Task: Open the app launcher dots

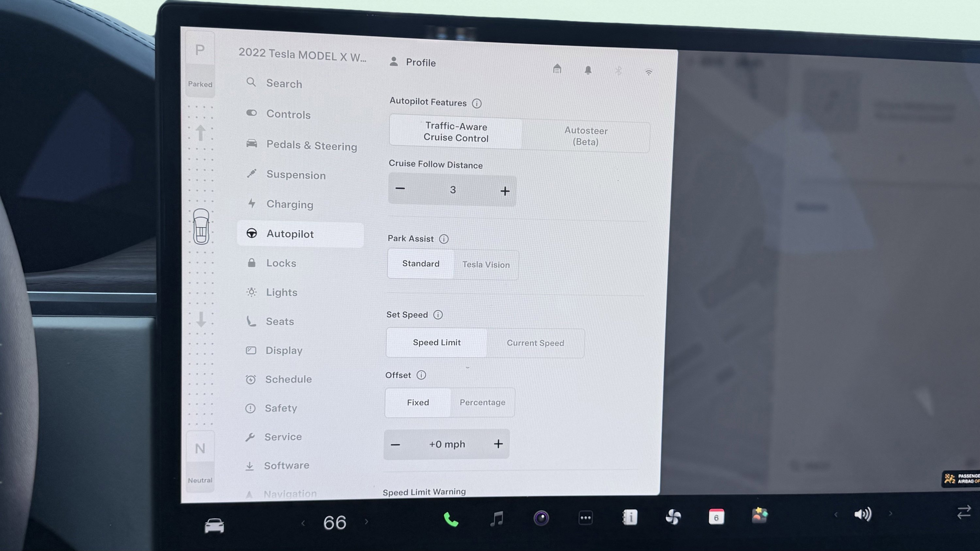Action: 585,518
